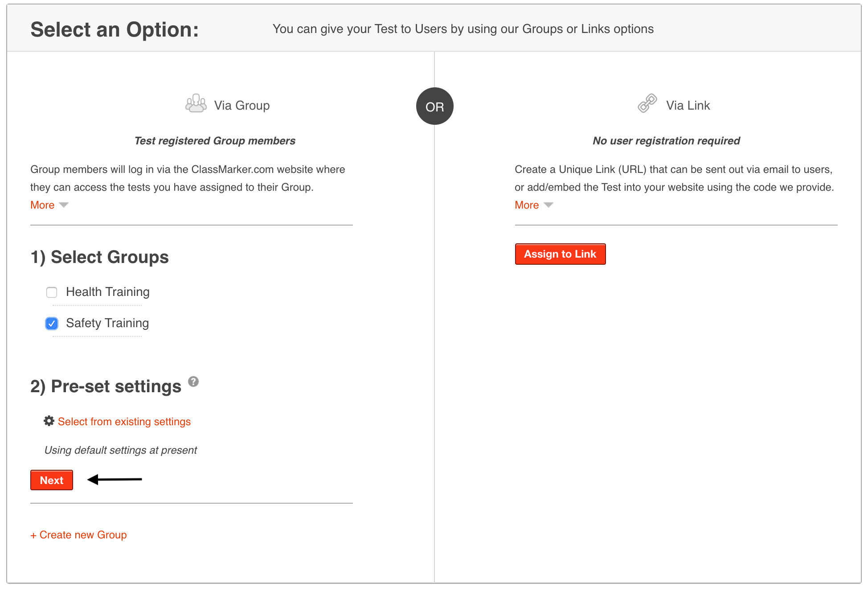Select the Via Group heading

click(242, 106)
